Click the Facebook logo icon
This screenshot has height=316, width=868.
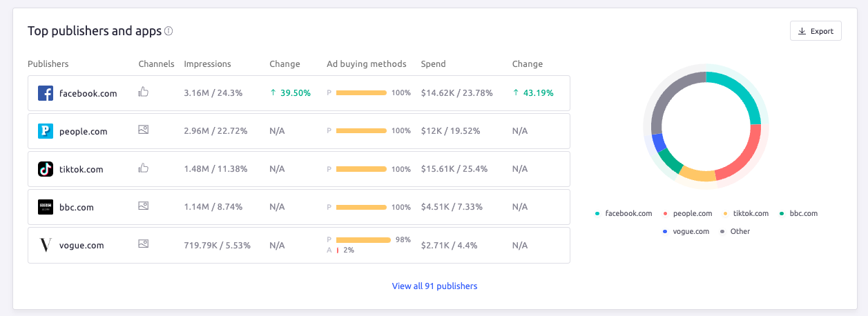(46, 93)
